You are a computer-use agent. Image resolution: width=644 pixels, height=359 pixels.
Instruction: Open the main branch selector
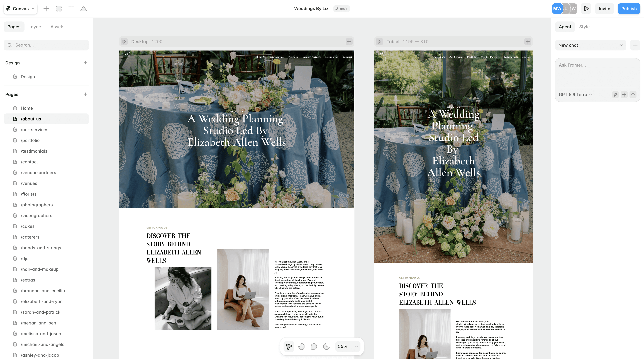coord(341,9)
